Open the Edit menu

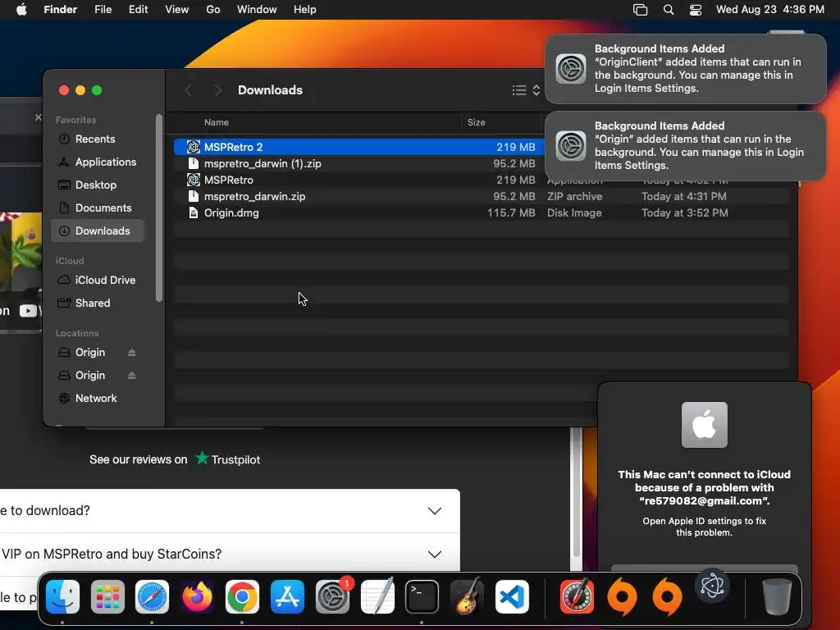pyautogui.click(x=138, y=10)
